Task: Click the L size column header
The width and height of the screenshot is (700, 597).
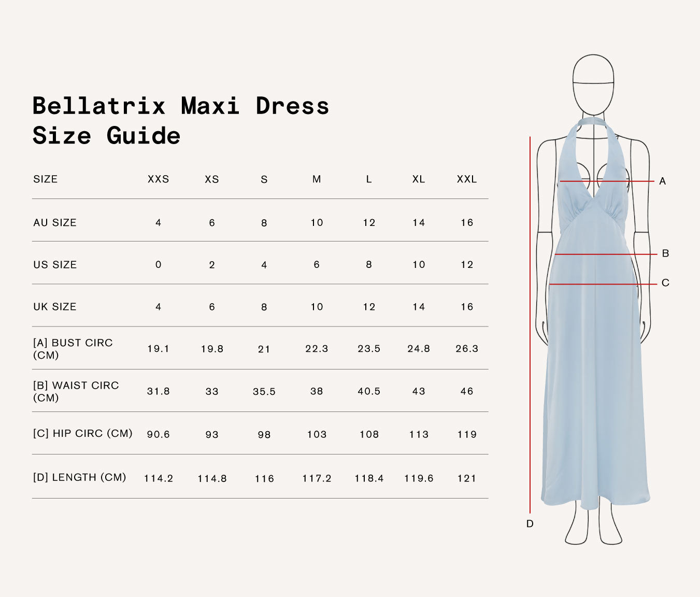Action: click(x=368, y=179)
